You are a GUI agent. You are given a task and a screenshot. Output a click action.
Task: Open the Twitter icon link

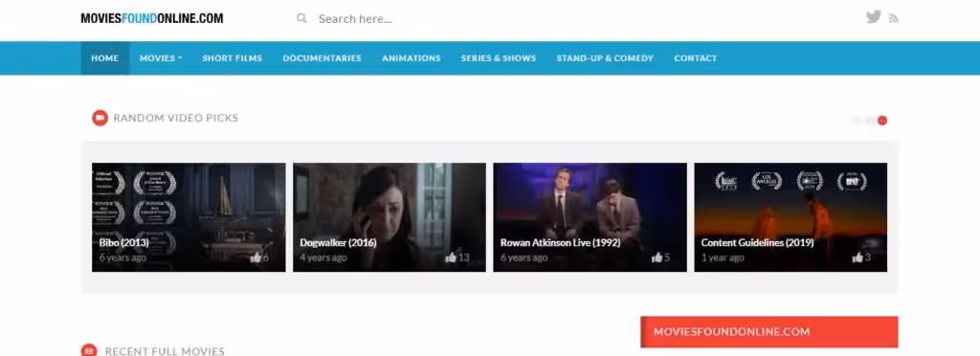point(873,17)
